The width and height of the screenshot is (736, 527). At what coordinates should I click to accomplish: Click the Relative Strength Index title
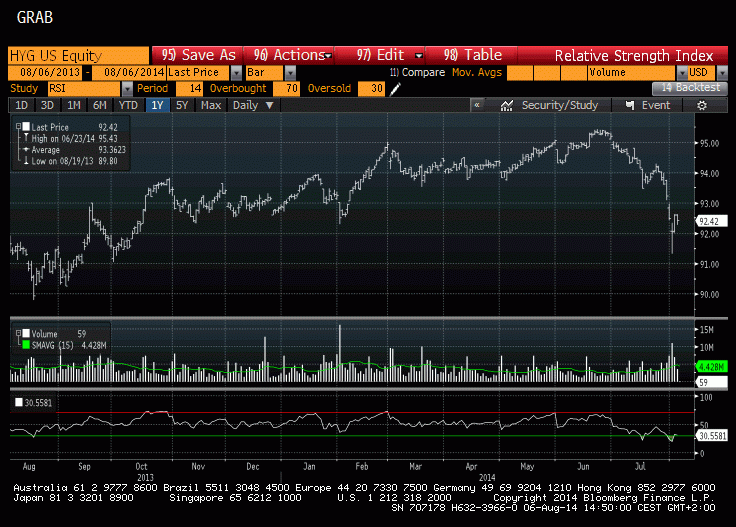(x=634, y=56)
